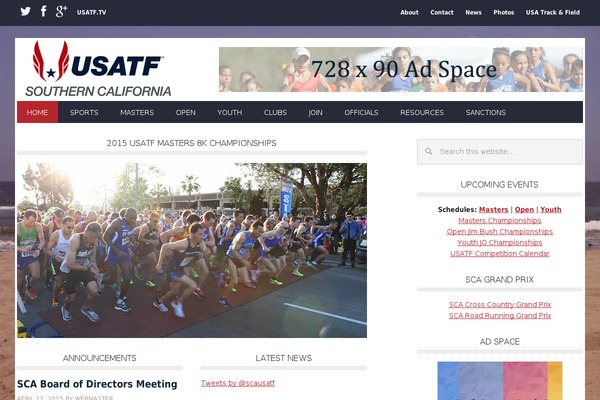Open the Youth schedule link

pyautogui.click(x=551, y=209)
